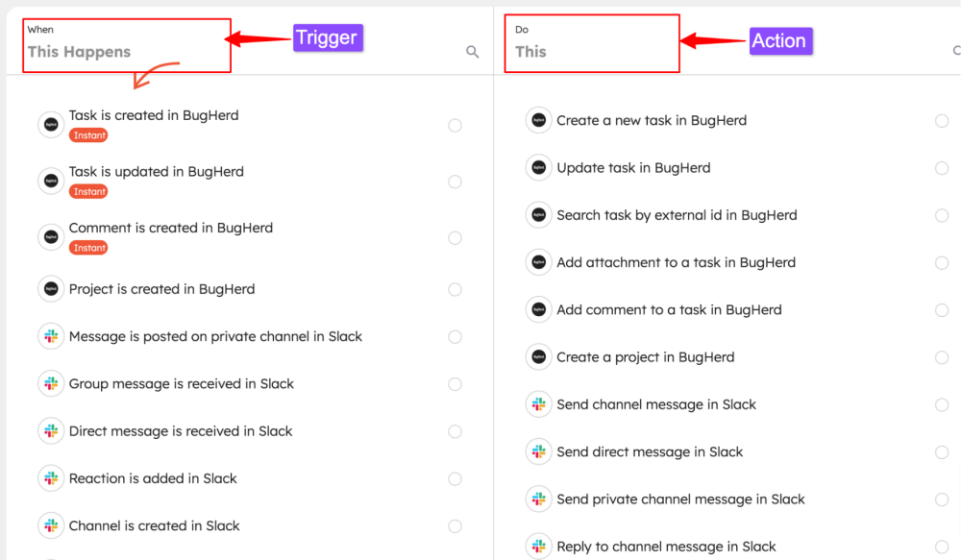The image size is (961, 560).
Task: Click BugHerd icon next to Project is created
Action: click(51, 289)
